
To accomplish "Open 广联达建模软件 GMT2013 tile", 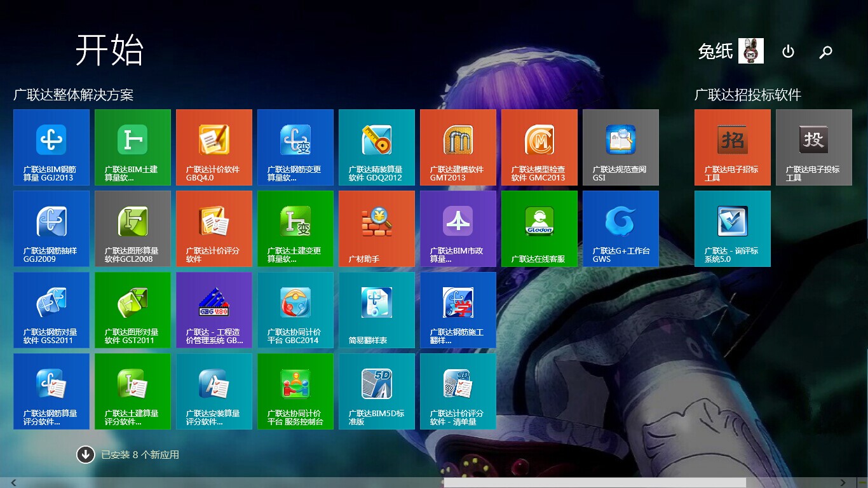I will [458, 147].
